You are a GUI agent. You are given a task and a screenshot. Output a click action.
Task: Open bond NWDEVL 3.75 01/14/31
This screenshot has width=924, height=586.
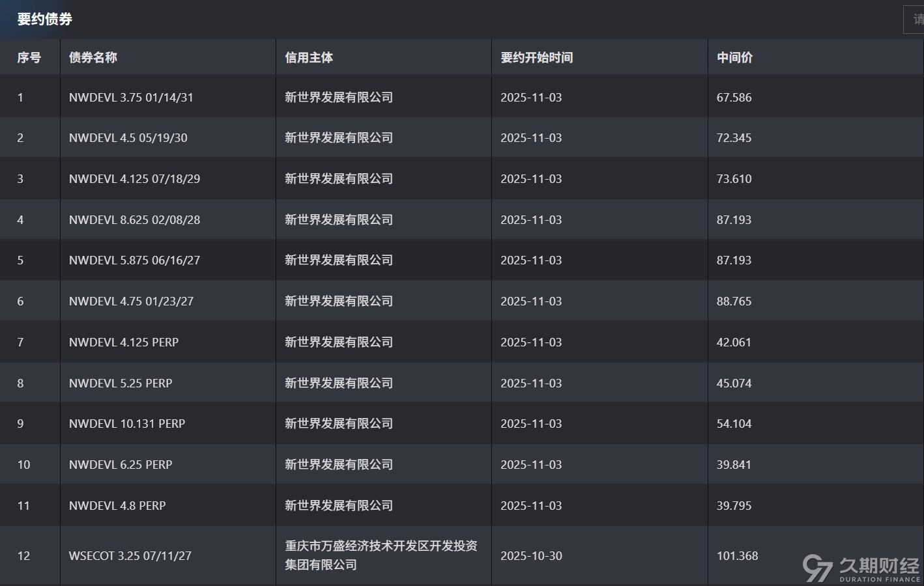point(131,98)
